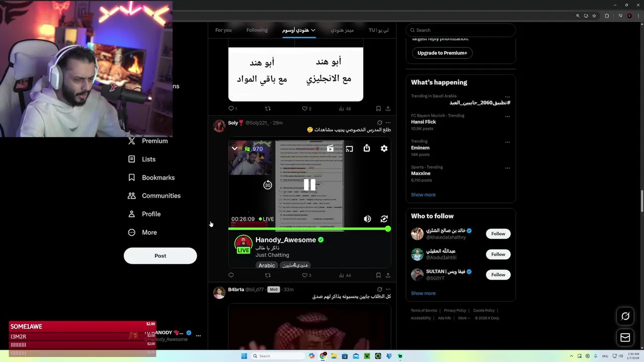644x362 pixels.
Task: Open B4br1a's profile avatar
Action: [x=219, y=293]
